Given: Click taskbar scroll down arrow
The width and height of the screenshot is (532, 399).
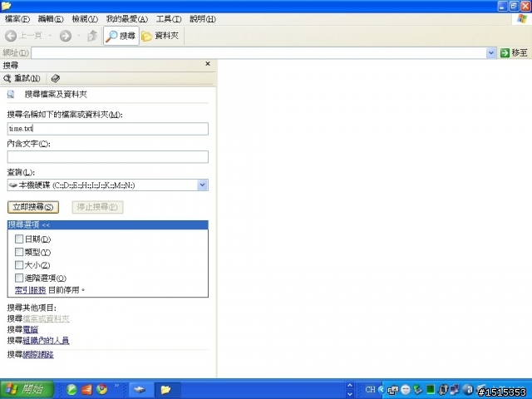Looking at the screenshot, I should click(350, 394).
